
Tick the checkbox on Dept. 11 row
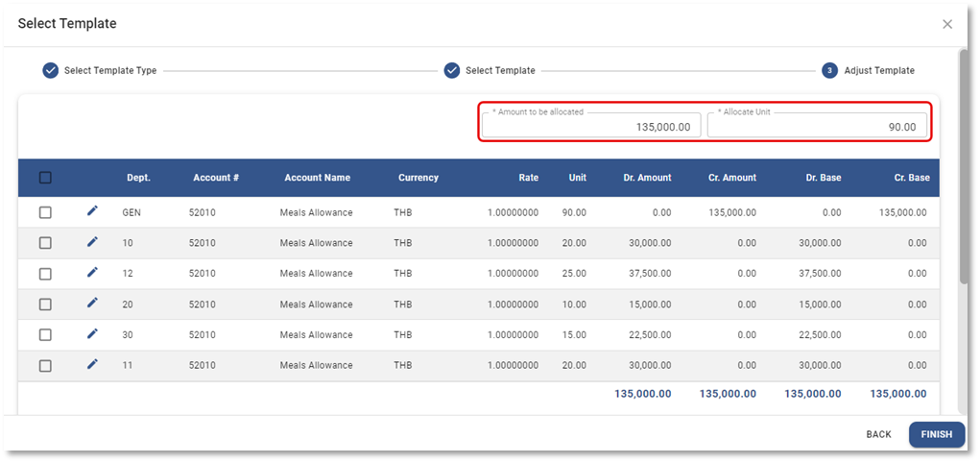coord(45,365)
